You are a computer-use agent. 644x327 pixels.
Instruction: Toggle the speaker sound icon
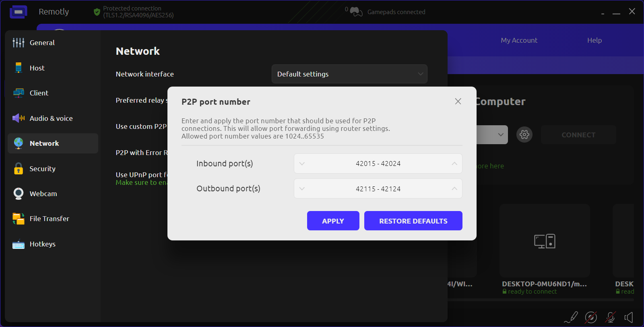[x=629, y=317]
